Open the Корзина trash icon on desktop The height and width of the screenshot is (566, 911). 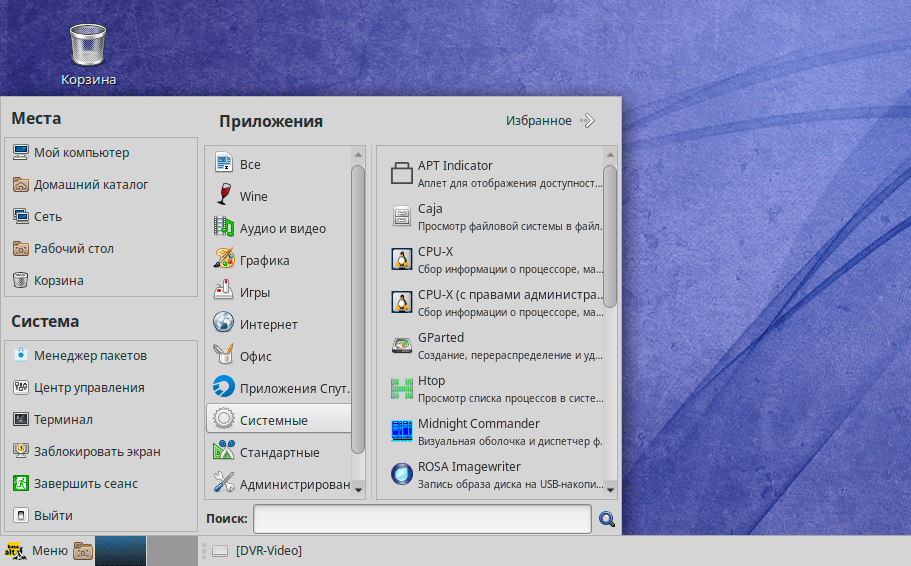pos(88,52)
